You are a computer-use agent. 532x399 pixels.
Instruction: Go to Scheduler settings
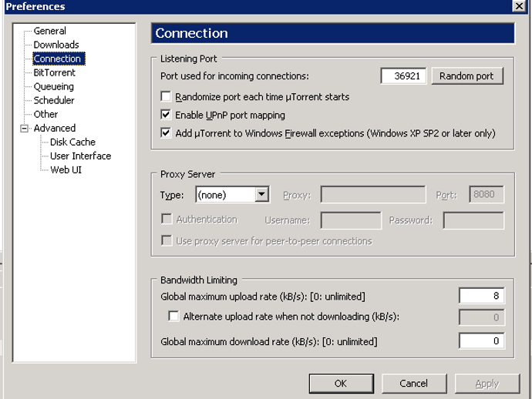[x=54, y=100]
